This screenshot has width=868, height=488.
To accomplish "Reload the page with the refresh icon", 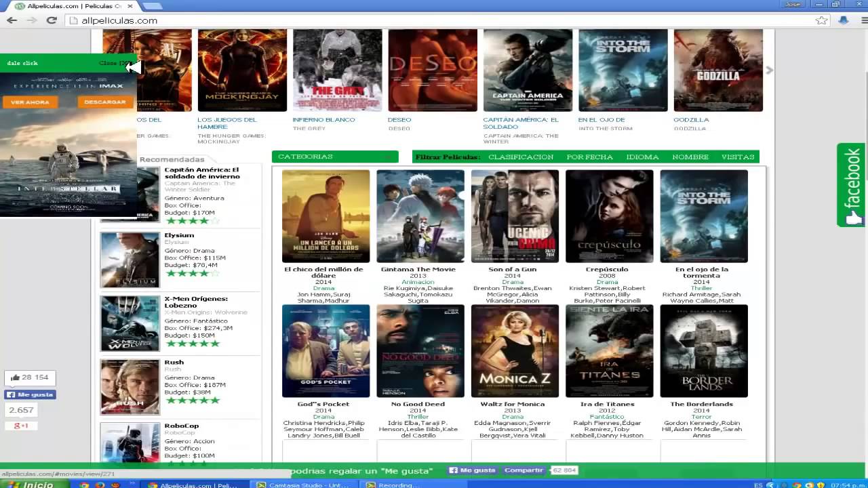I will (51, 20).
